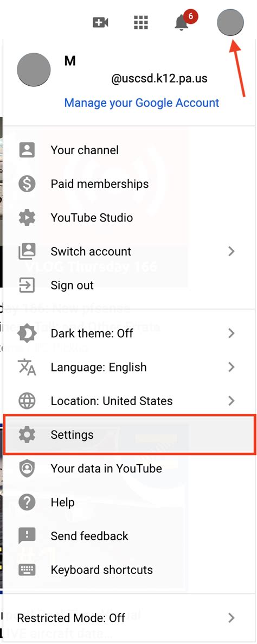Click the Send feedback icon

point(27,536)
